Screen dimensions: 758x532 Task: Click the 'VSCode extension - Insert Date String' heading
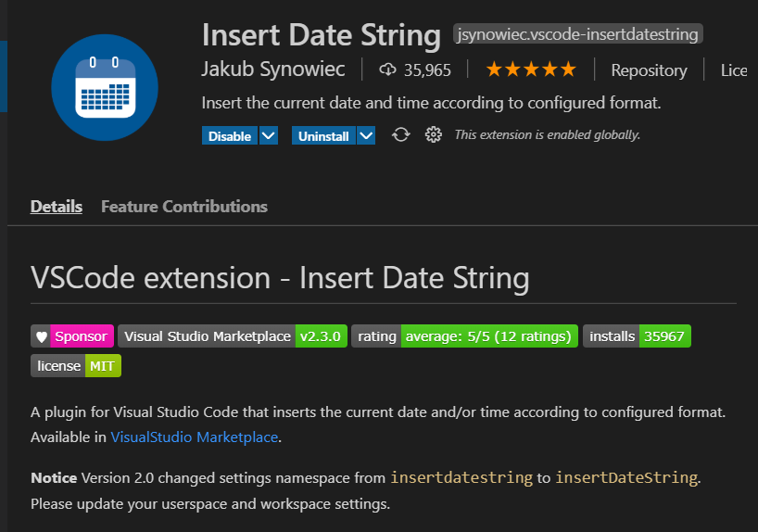tap(280, 278)
